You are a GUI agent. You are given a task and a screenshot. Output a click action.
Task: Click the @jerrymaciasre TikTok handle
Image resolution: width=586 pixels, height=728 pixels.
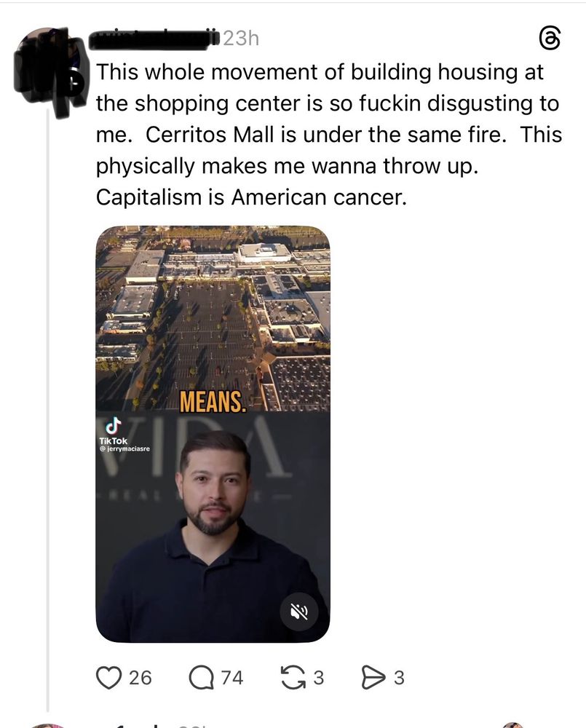124,449
